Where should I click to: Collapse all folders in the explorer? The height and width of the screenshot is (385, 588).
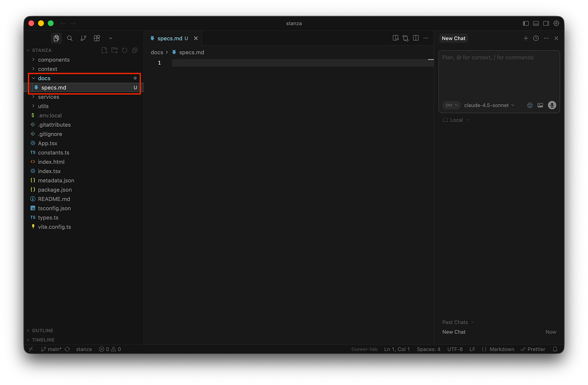[x=134, y=50]
